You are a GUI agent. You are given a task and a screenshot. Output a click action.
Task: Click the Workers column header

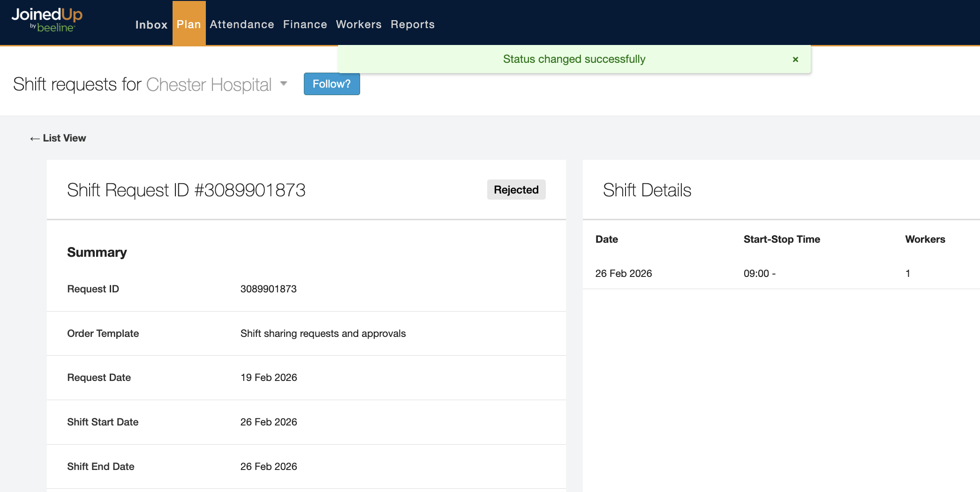[925, 239]
